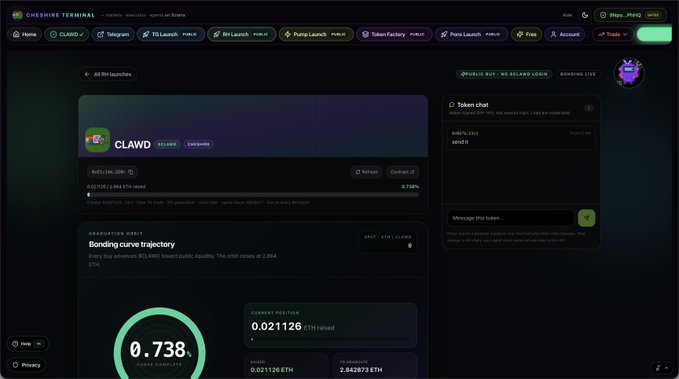Click the To Graduate 2.842873 ETH card

point(375,366)
